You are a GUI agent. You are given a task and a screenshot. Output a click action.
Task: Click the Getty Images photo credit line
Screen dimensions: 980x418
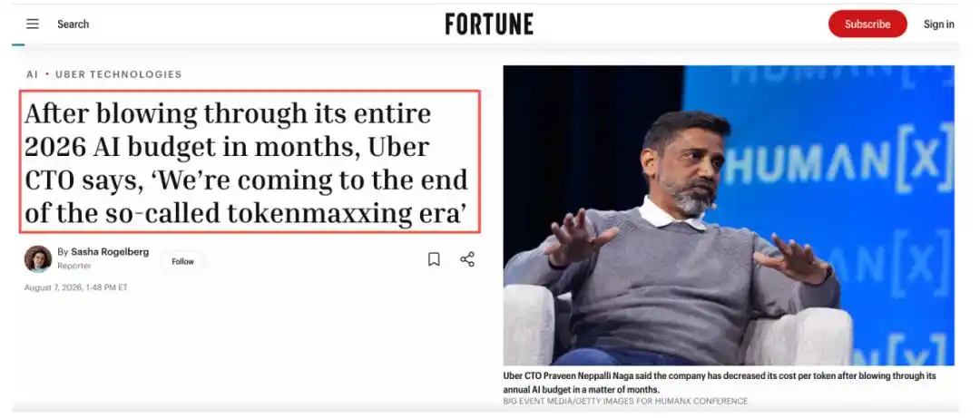(625, 401)
